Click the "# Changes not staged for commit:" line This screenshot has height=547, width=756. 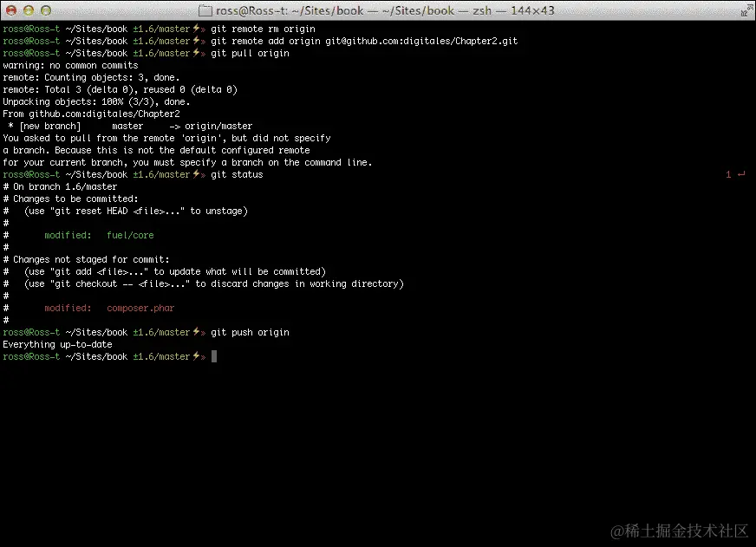point(87,259)
